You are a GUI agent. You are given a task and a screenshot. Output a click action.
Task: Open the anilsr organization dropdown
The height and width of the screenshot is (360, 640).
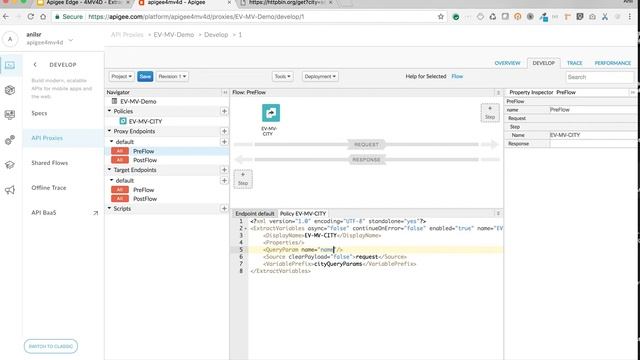(x=71, y=40)
